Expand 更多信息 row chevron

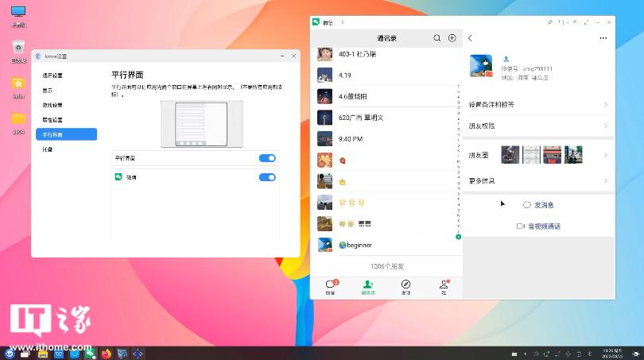click(606, 181)
